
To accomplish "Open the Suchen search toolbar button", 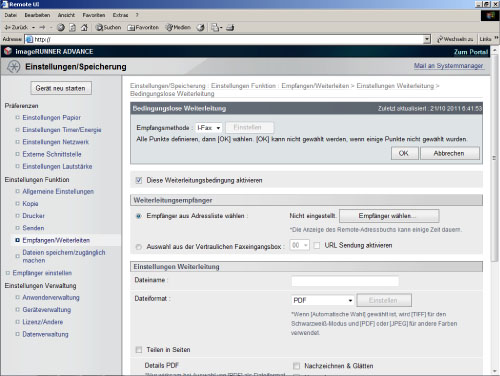I will click(x=108, y=27).
